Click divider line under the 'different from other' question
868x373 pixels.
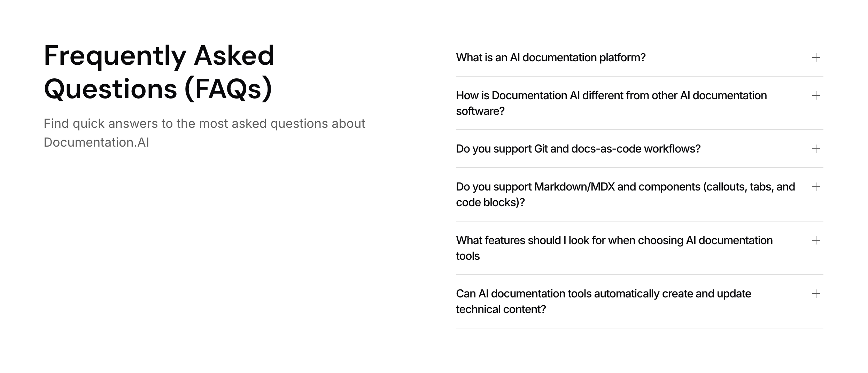point(640,130)
